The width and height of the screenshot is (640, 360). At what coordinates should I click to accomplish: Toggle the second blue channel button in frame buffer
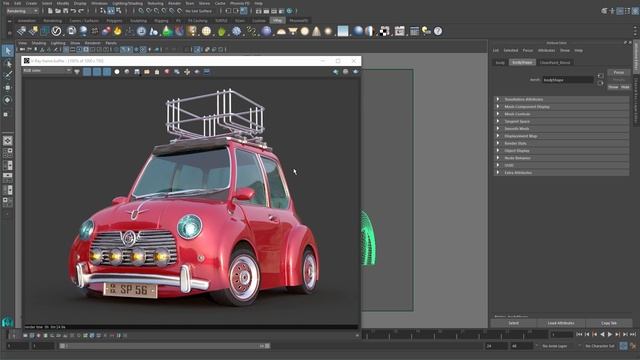pyautogui.click(x=97, y=72)
